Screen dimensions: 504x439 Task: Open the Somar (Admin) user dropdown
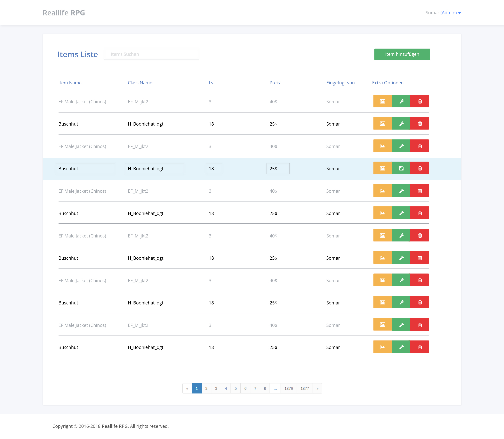[x=443, y=13]
